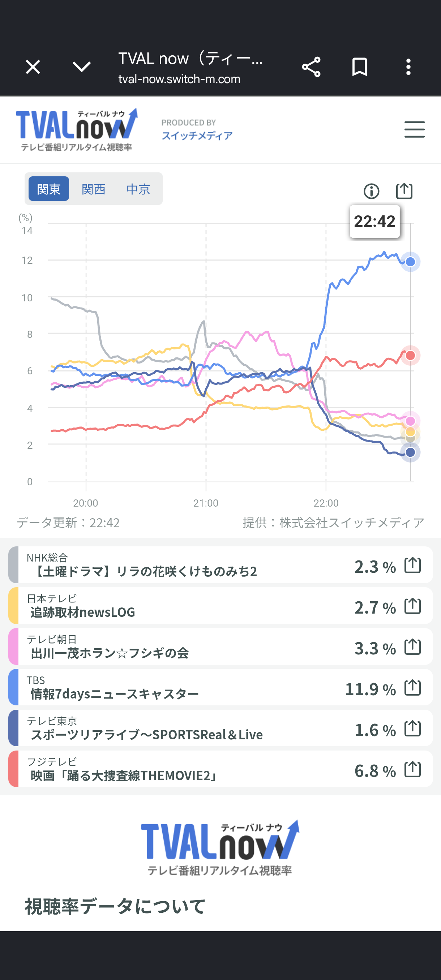441x980 pixels.
Task: Bookmark this page in the browser toolbar
Action: click(360, 67)
